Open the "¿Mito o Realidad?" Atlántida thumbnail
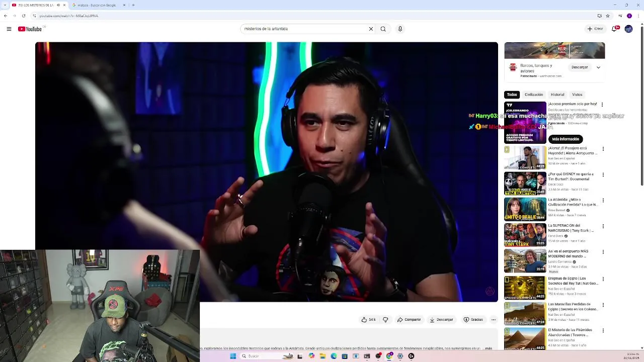644x362 pixels. point(525,209)
